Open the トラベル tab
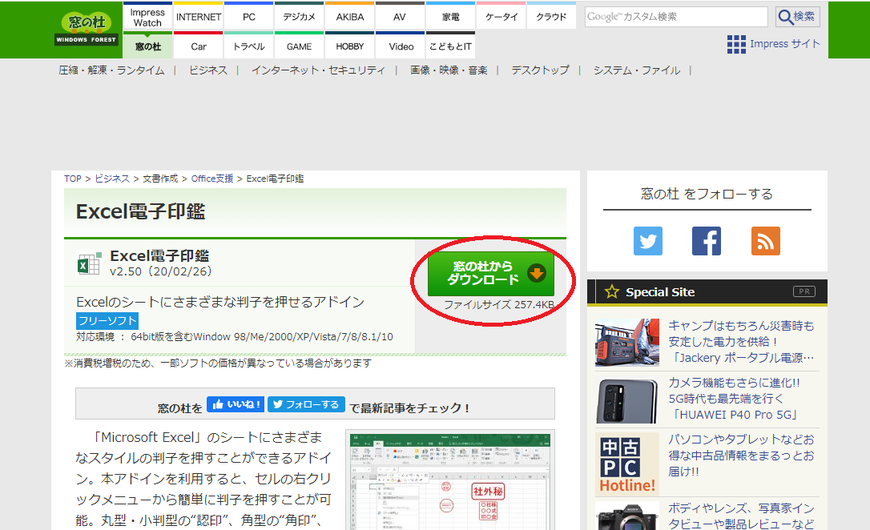 (x=249, y=46)
